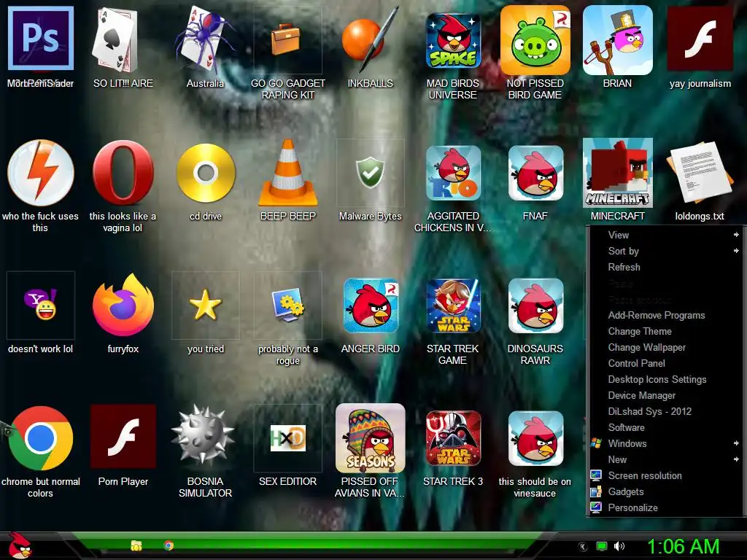Open the HxD hex editor icon
747x560 pixels.
pyautogui.click(x=287, y=438)
